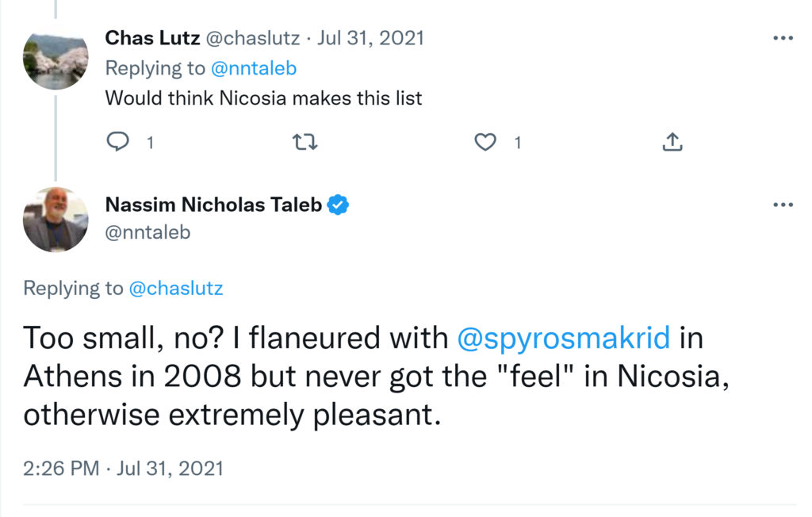Open the more options menu on Taleb's tweet

point(783,205)
